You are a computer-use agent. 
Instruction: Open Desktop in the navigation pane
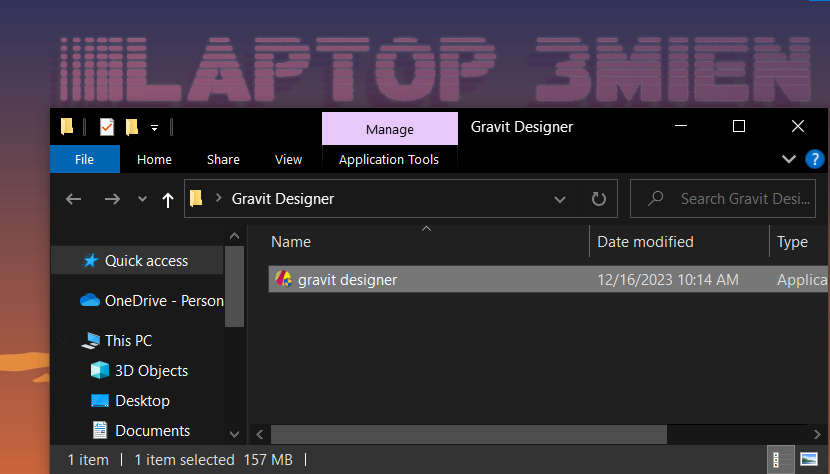tap(142, 400)
